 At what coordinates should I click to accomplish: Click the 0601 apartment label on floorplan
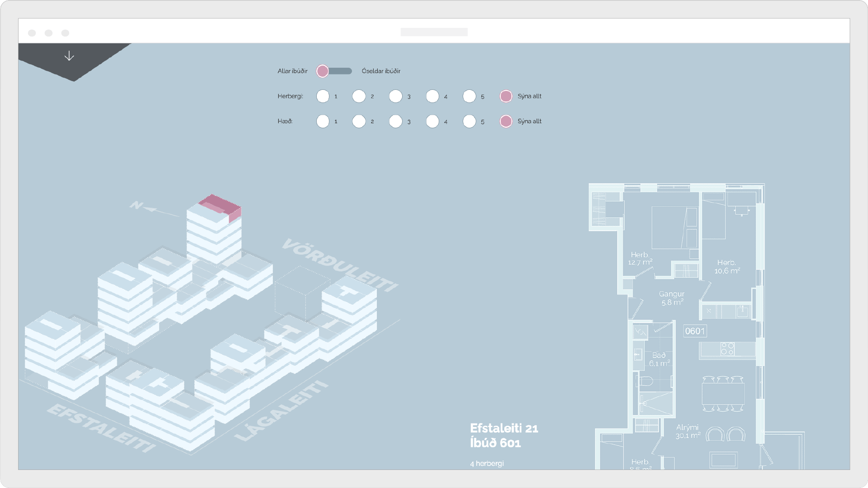694,331
